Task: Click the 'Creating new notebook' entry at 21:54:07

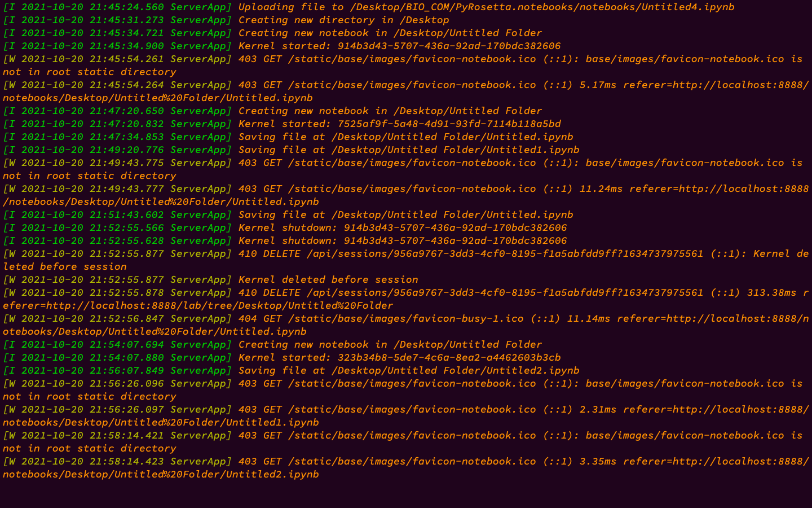Action: tap(389, 344)
